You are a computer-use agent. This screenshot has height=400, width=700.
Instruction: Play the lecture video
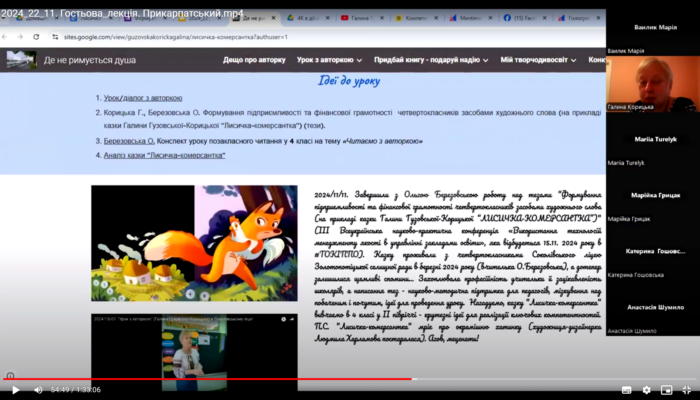[x=14, y=389]
